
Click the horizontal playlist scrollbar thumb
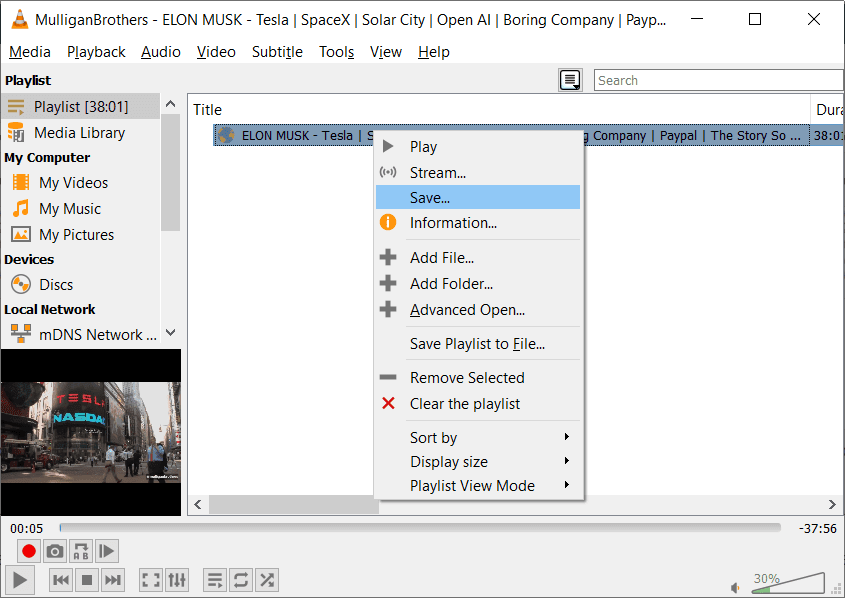(294, 504)
